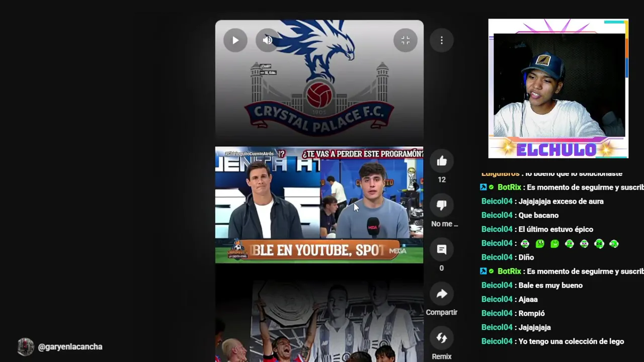Open Remix options for the Short

[x=442, y=338]
